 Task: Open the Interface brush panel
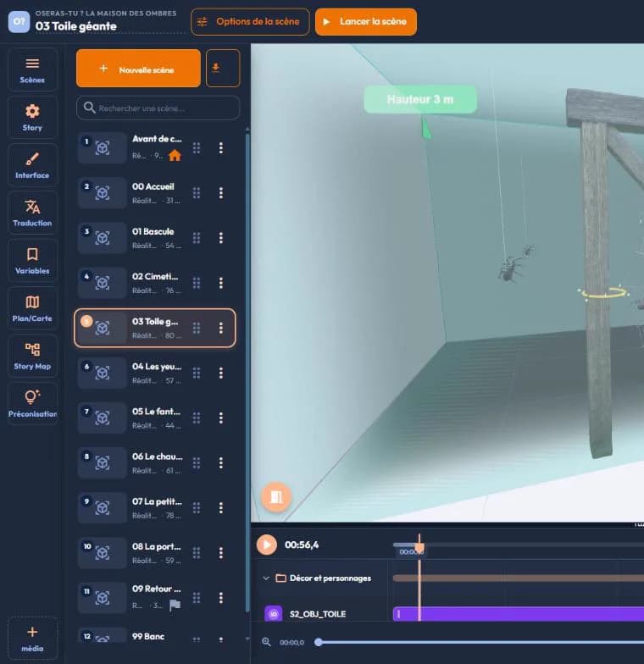click(32, 165)
